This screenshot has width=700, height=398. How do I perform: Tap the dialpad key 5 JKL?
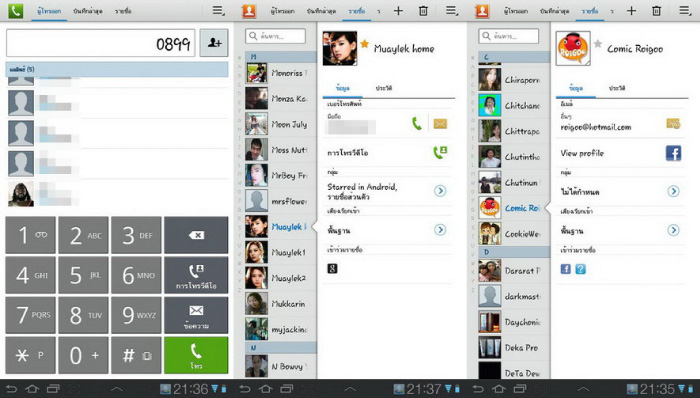pos(83,275)
